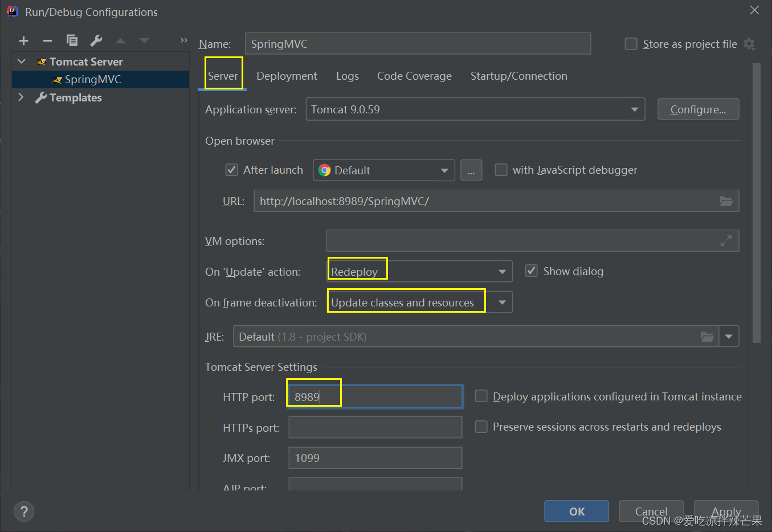The width and height of the screenshot is (772, 532).
Task: Enable Preserve sessions across restarts and redeploys
Action: tap(481, 427)
